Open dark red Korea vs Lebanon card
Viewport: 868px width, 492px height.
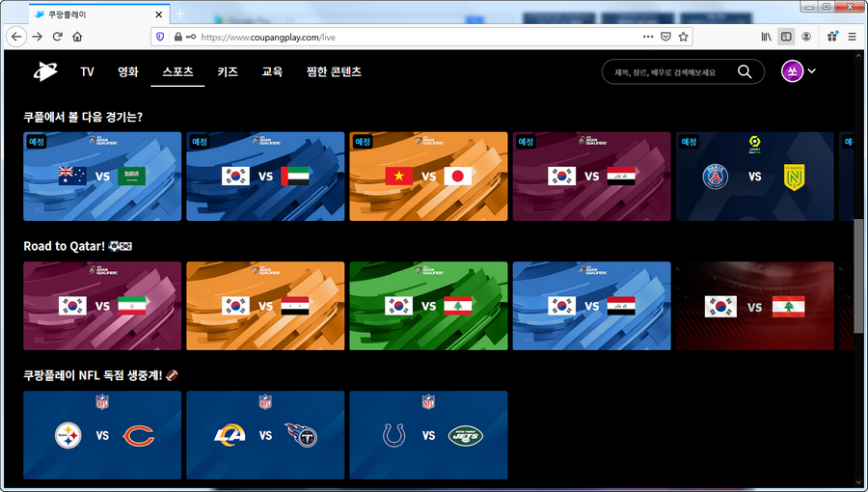754,306
